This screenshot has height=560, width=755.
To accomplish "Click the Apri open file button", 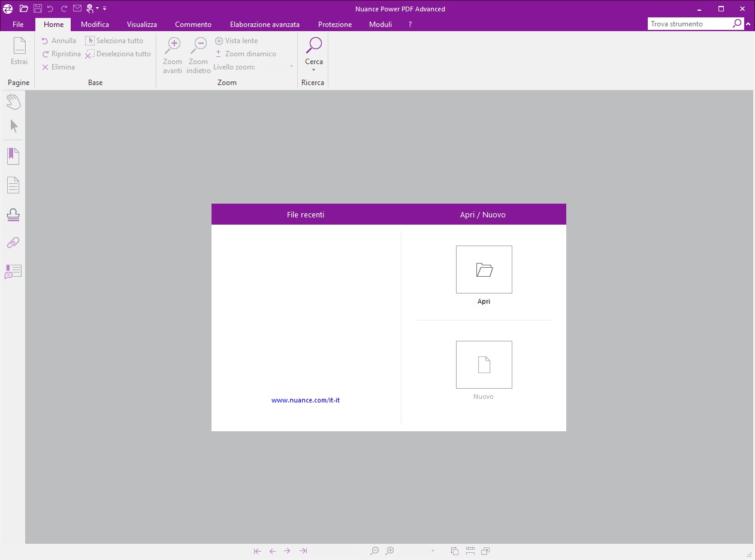I will coord(484,270).
